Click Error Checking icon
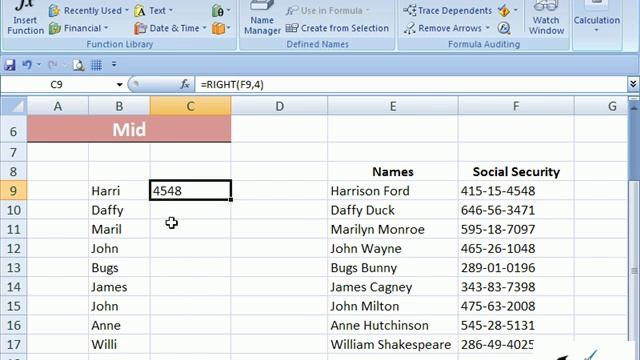Viewport: 640px width, 360px height. pos(504,11)
